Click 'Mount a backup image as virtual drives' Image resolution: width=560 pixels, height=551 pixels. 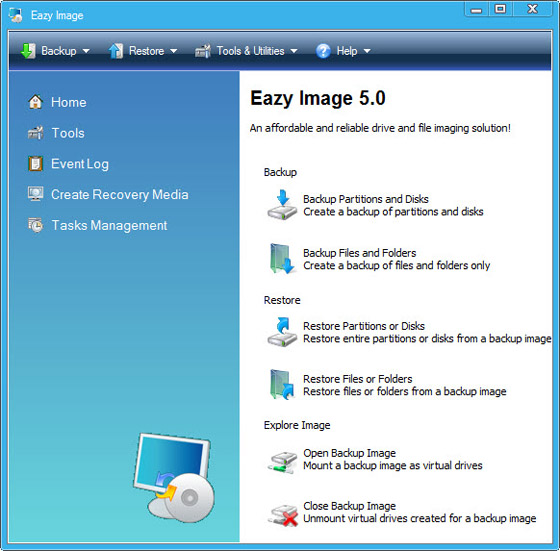coord(393,466)
